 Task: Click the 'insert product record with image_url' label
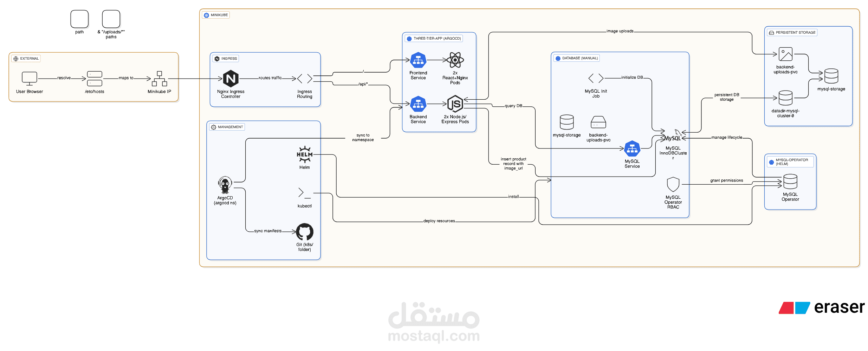coord(513,164)
